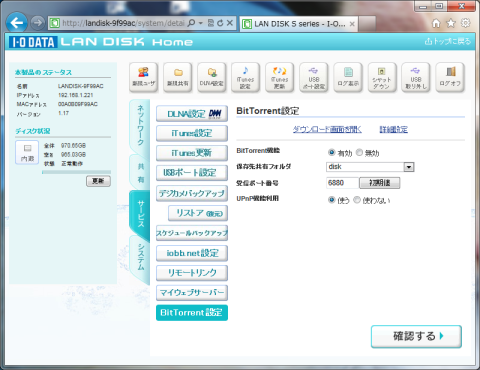Open the 詳細設定 link

(394, 129)
